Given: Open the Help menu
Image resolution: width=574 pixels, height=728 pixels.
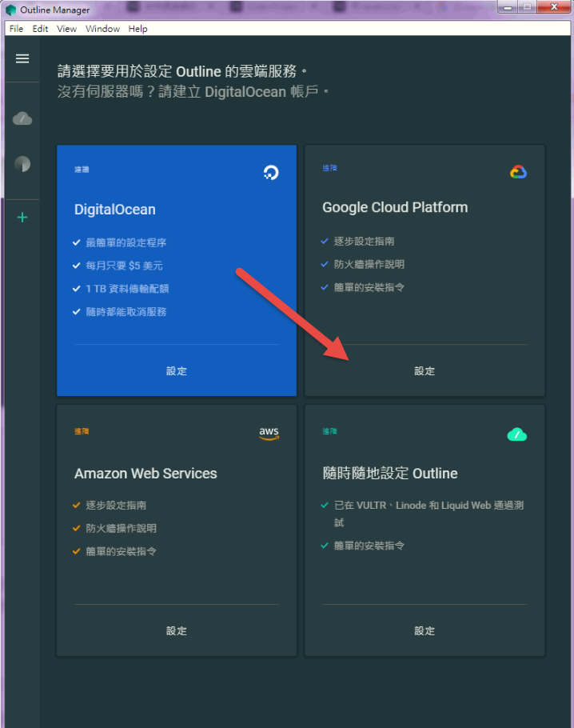Looking at the screenshot, I should click(x=138, y=29).
